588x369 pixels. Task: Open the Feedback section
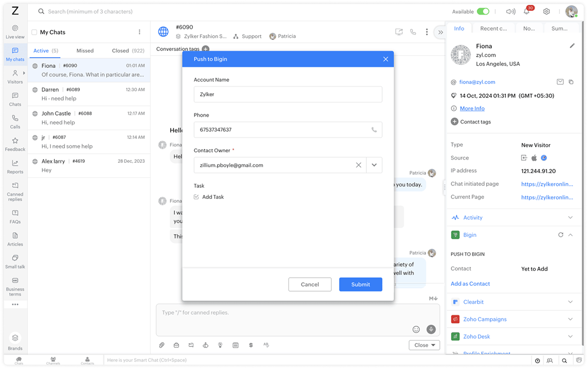[x=15, y=145]
